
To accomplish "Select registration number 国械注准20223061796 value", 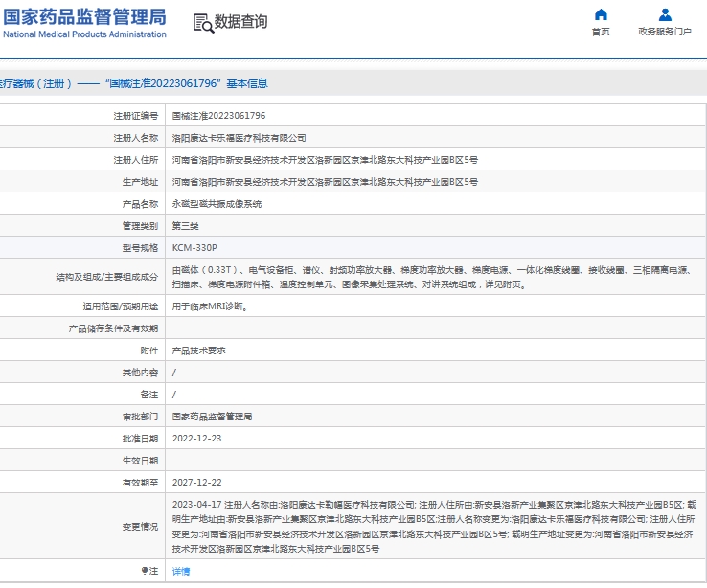I will click(218, 116).
